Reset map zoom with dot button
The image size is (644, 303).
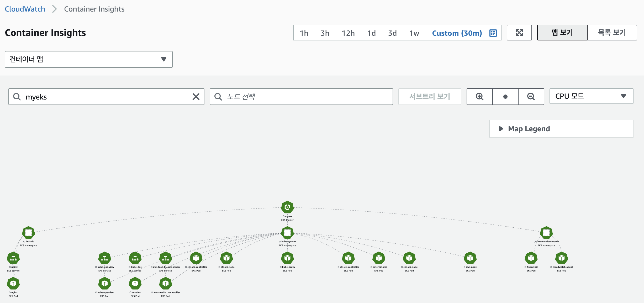point(505,97)
